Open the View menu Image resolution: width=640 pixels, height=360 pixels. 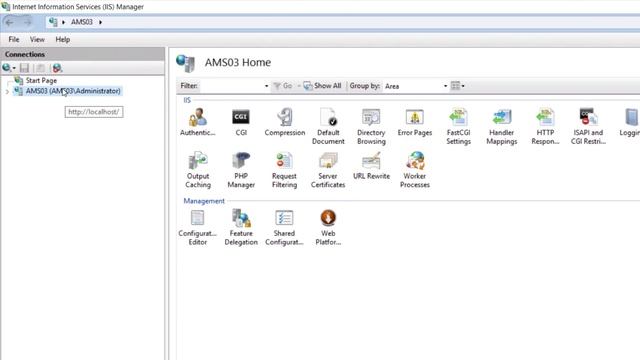pyautogui.click(x=37, y=40)
